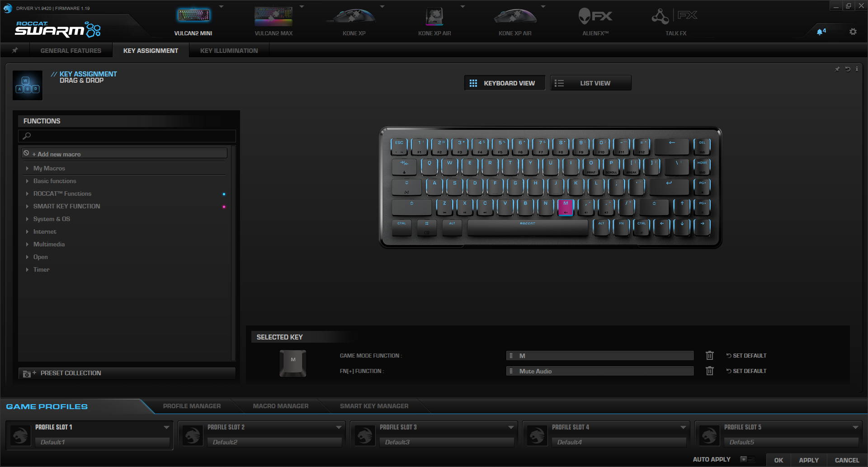Click SET DEFAULT for Game Mode function
868x467 pixels.
[746, 356]
